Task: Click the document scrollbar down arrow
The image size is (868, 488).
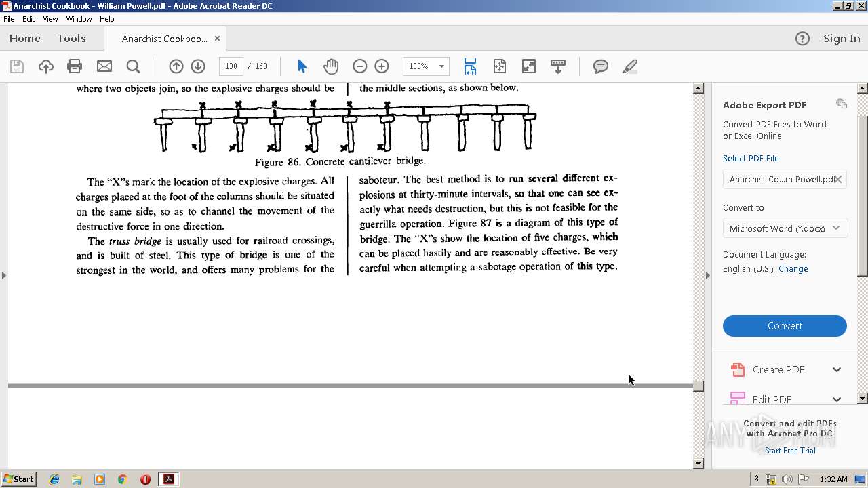Action: (x=698, y=464)
